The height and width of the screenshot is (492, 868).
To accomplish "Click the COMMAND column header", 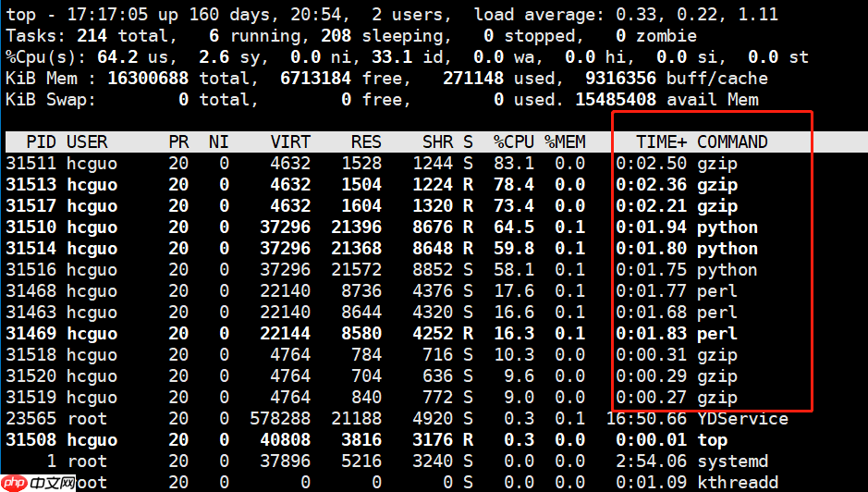I will tap(732, 141).
